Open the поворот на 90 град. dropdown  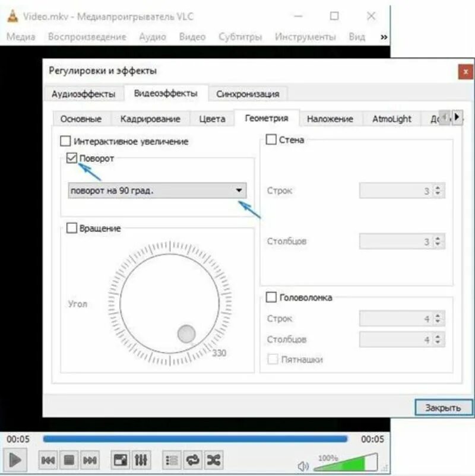[157, 191]
